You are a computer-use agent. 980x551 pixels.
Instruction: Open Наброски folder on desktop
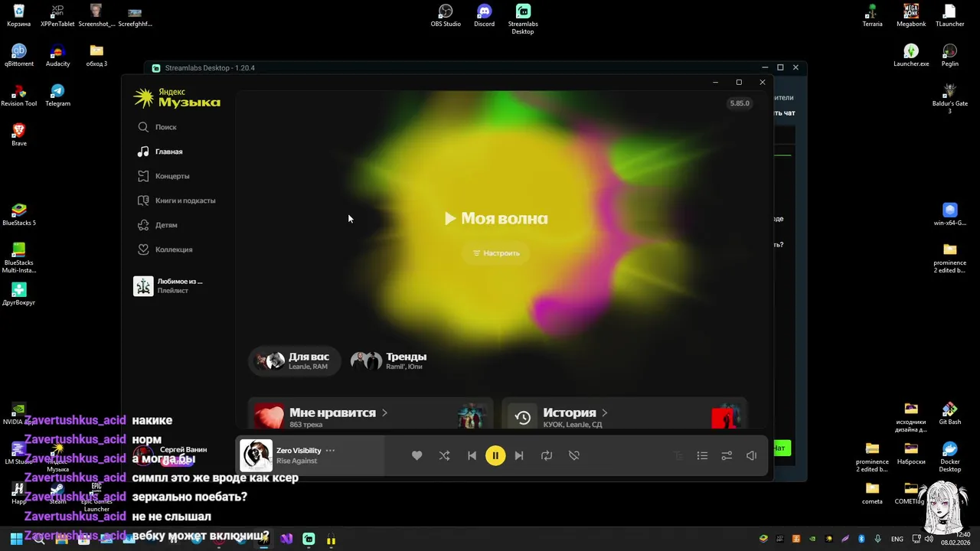tap(911, 453)
